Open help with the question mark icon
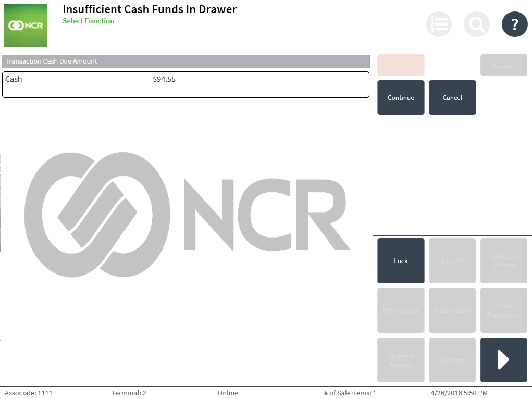 tap(515, 24)
